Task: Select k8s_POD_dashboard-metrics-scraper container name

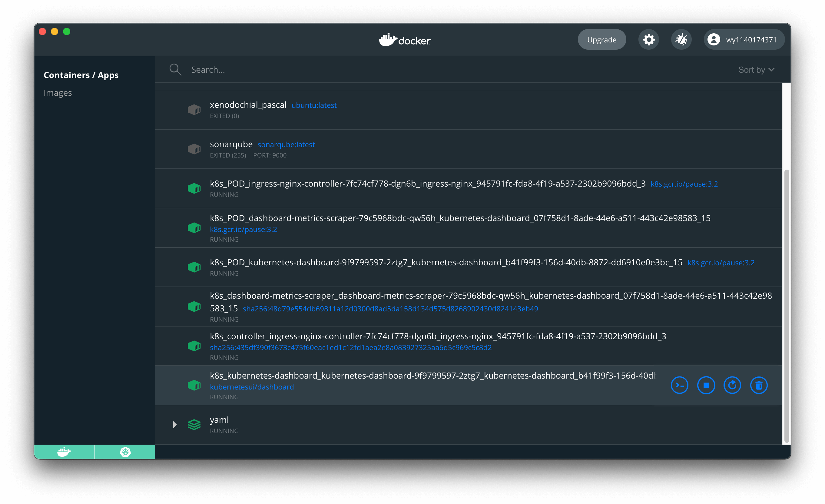Action: click(x=460, y=218)
